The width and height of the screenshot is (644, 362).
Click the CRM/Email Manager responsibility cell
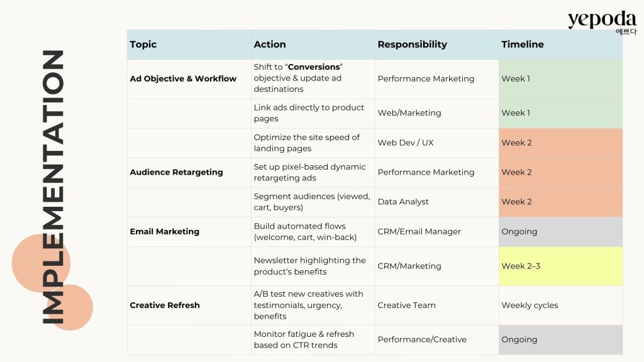[419, 231]
